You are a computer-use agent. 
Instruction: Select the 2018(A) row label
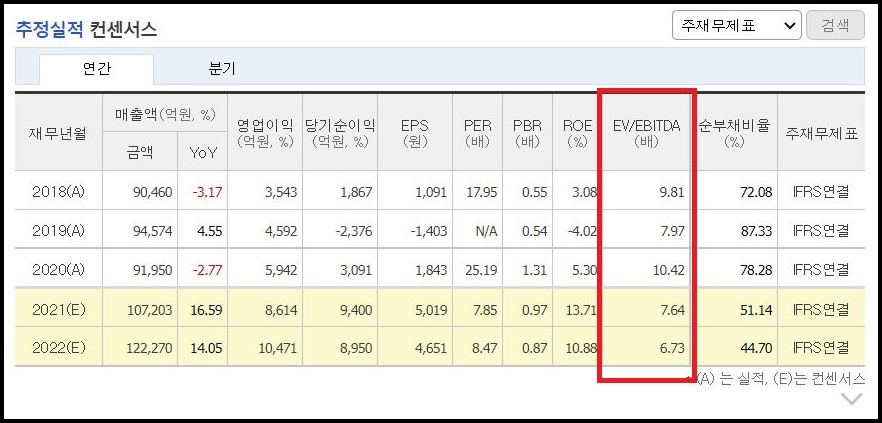(x=58, y=192)
